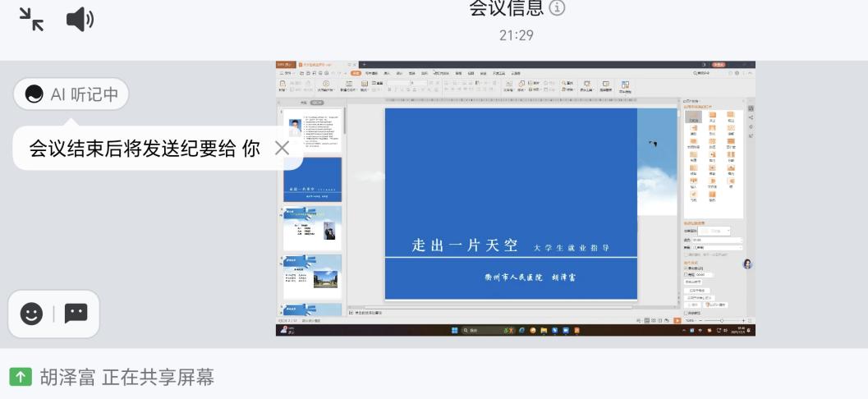Open the emoji reactions button
The height and width of the screenshot is (399, 868).
pyautogui.click(x=31, y=314)
